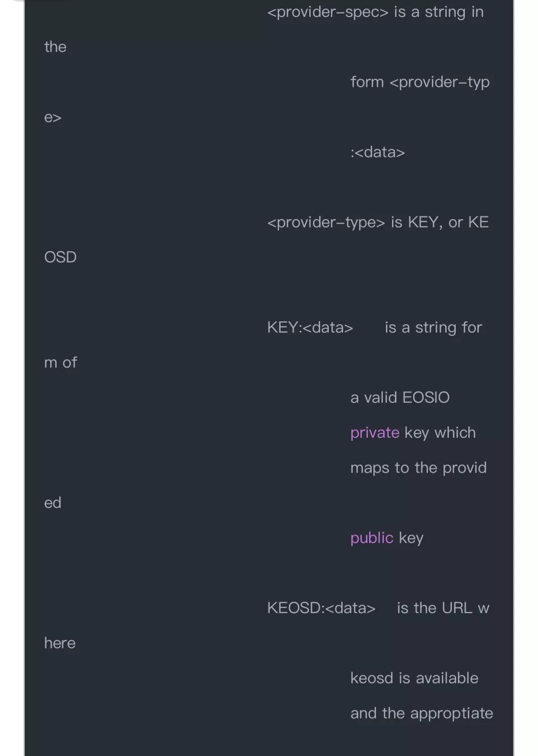Click the "KEY:<data>" text
This screenshot has width=538, height=756.
coord(310,328)
